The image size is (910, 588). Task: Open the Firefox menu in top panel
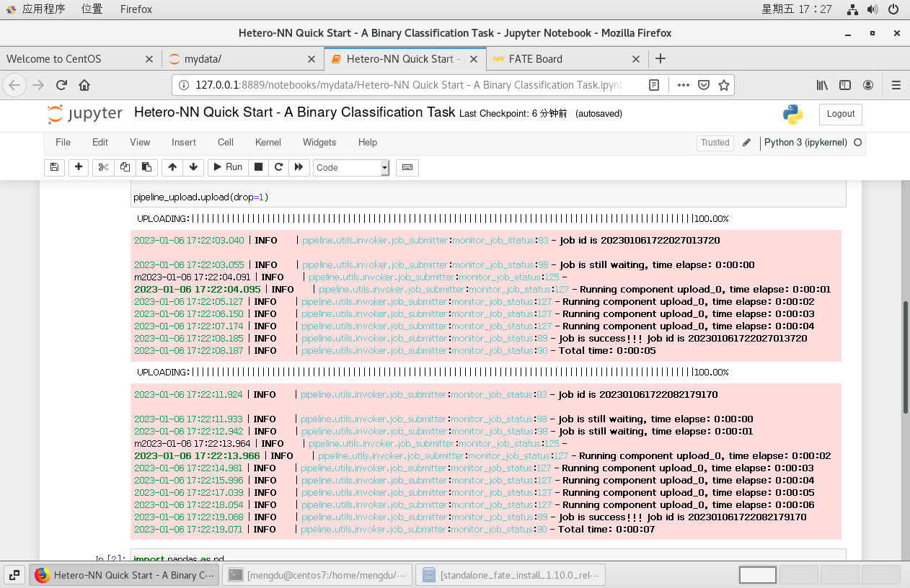[x=136, y=9]
